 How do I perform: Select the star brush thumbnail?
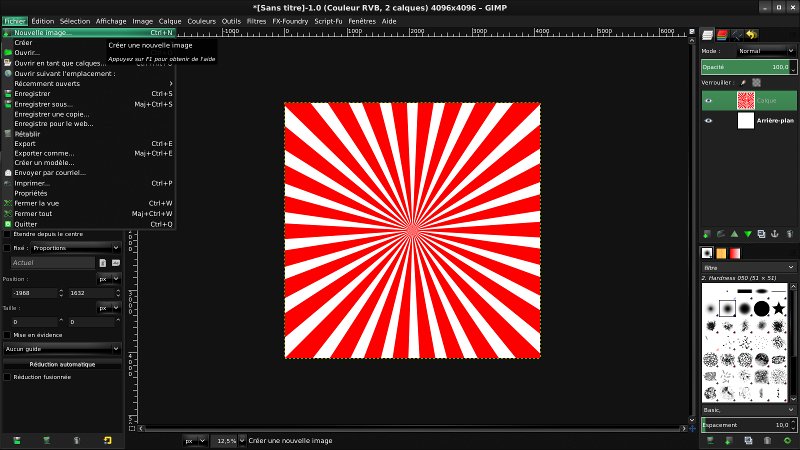[x=779, y=308]
